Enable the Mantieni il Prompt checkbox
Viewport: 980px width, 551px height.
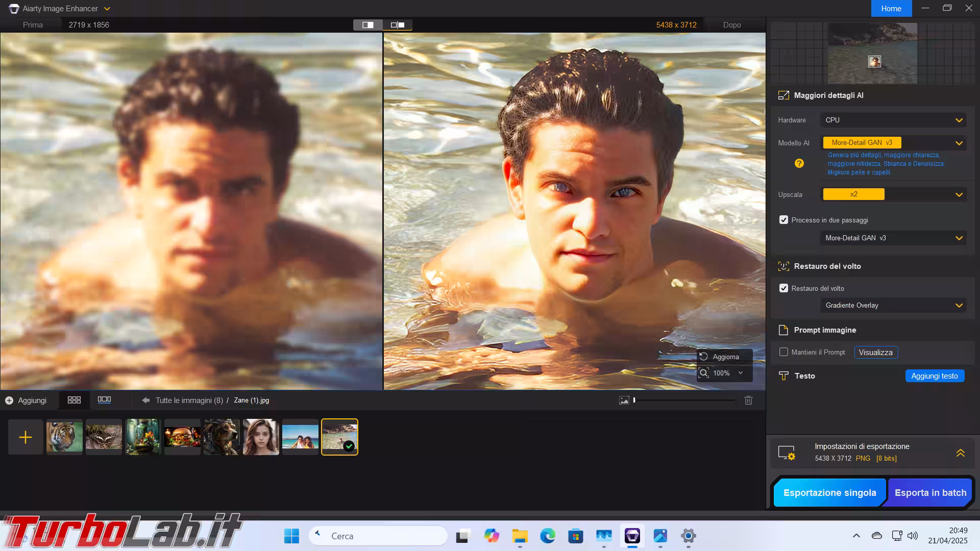tap(783, 352)
